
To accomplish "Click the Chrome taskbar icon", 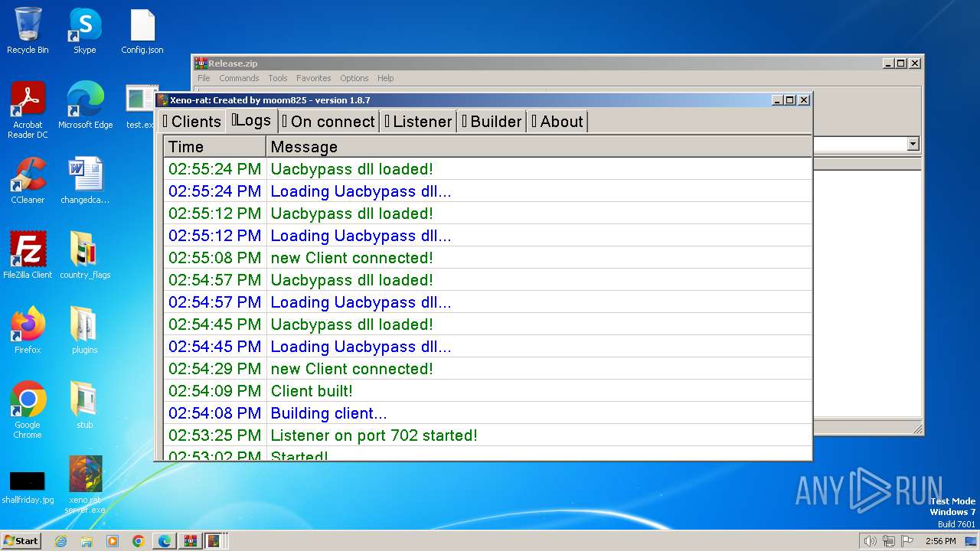I will point(139,541).
